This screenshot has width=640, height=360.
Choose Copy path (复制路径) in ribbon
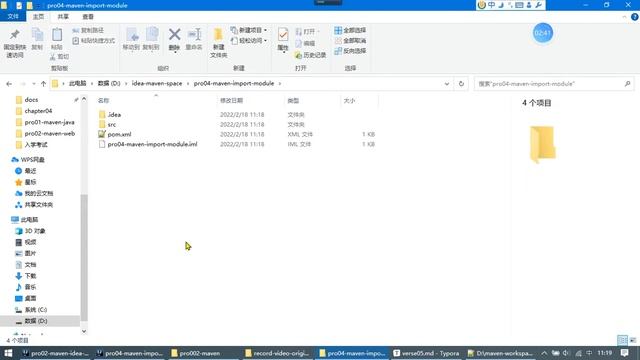tap(88, 31)
